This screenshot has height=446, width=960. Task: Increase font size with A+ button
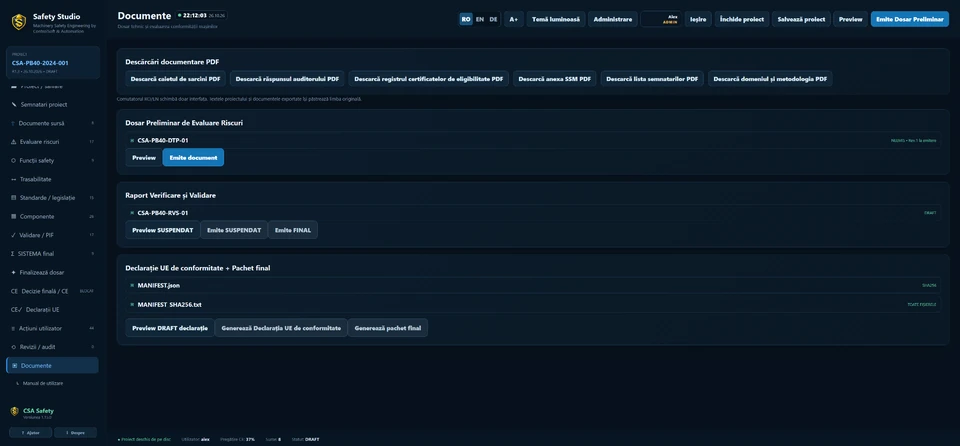coord(514,19)
